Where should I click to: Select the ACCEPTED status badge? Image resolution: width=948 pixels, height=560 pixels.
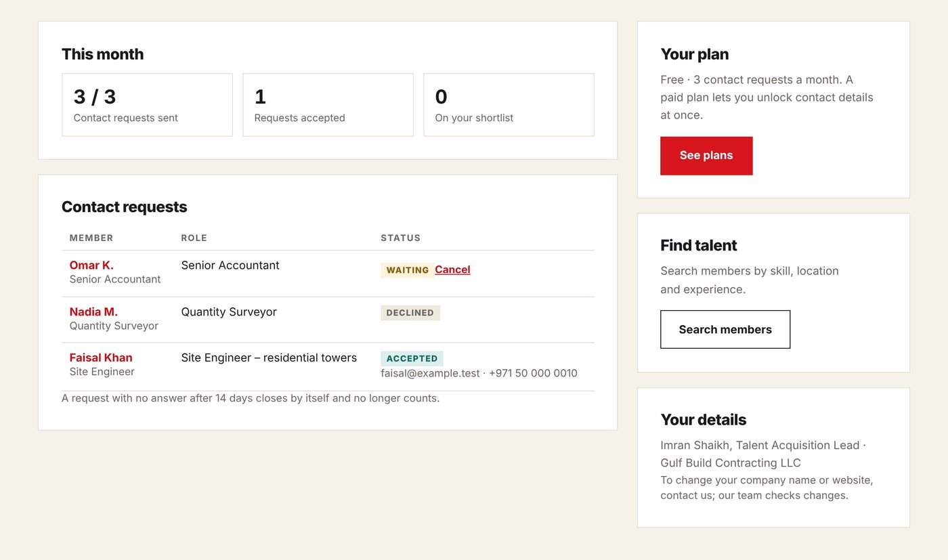click(412, 359)
